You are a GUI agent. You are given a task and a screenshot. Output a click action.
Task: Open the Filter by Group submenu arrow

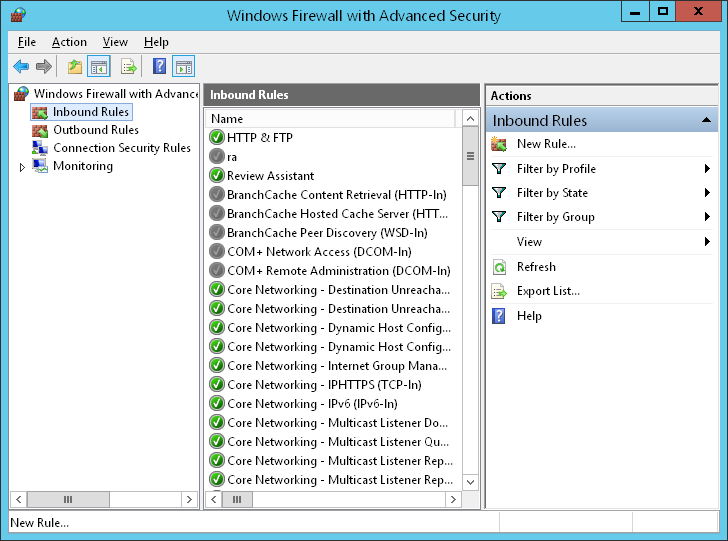tap(707, 217)
